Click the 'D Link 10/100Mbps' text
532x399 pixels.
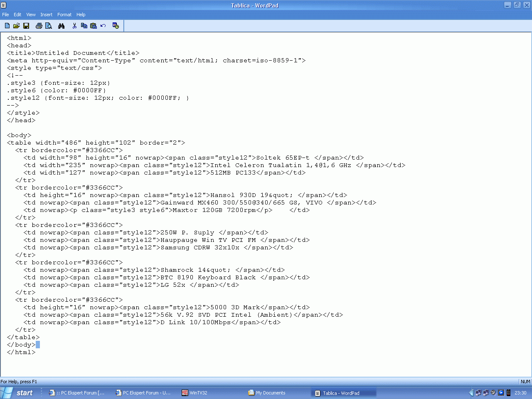(x=196, y=323)
